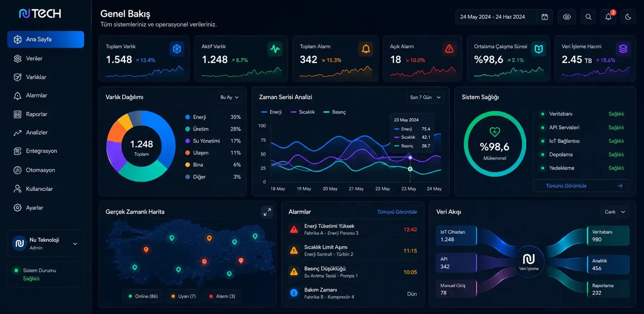Click the Veri İşleme center node
This screenshot has width=644, height=314.
(x=529, y=262)
